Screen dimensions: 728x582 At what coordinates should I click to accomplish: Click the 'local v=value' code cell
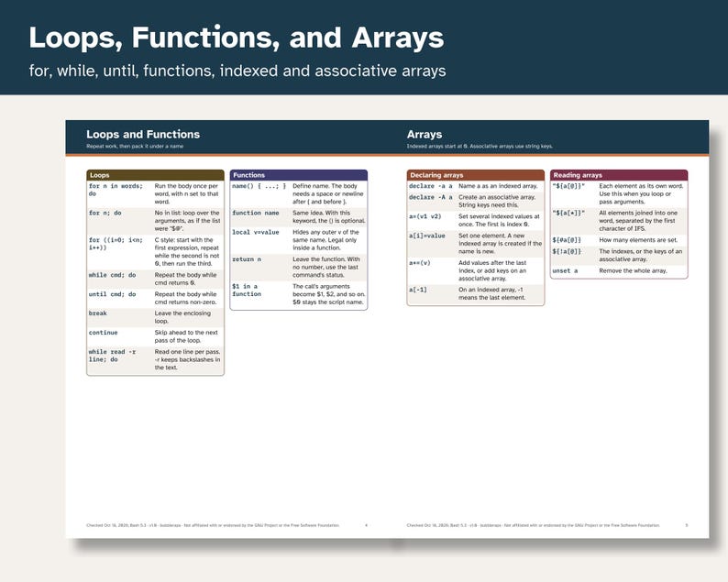(x=256, y=232)
